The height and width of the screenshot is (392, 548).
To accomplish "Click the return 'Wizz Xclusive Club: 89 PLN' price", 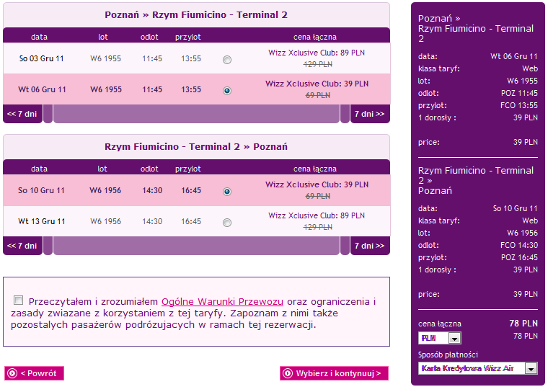I will (x=317, y=215).
